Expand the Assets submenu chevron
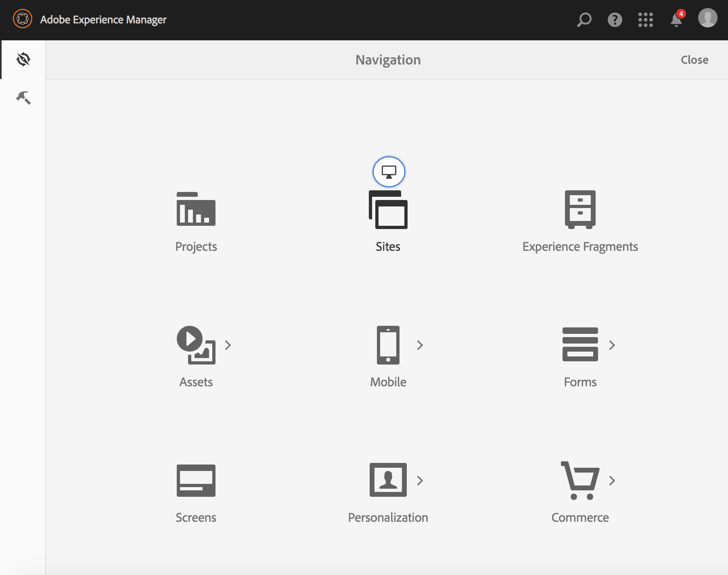The image size is (728, 575). pyautogui.click(x=228, y=345)
